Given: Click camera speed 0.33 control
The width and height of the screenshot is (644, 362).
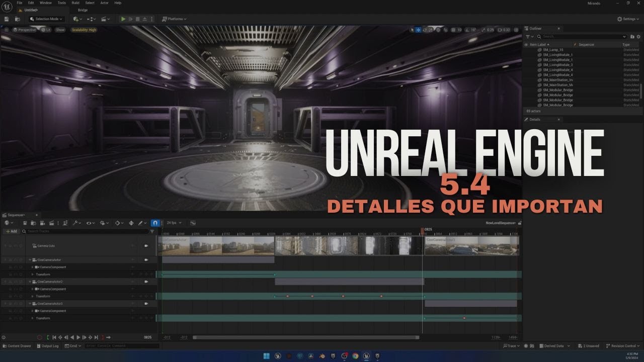Looking at the screenshot, I should [x=504, y=30].
